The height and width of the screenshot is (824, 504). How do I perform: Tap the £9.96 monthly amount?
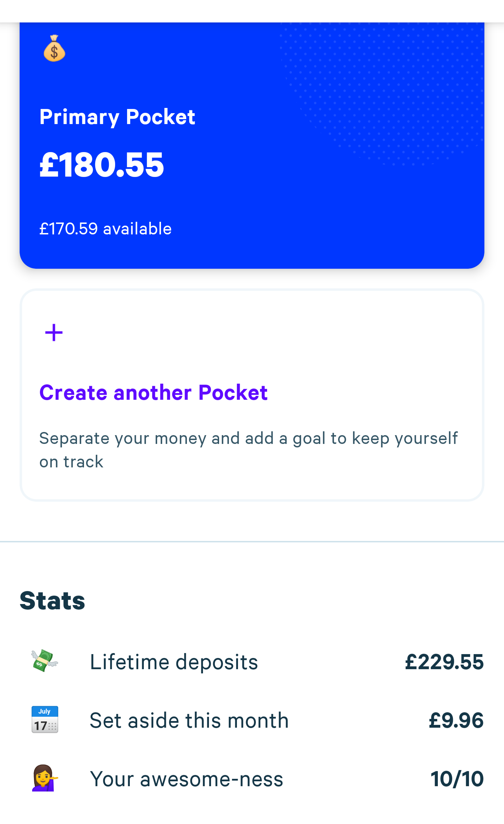tap(456, 720)
